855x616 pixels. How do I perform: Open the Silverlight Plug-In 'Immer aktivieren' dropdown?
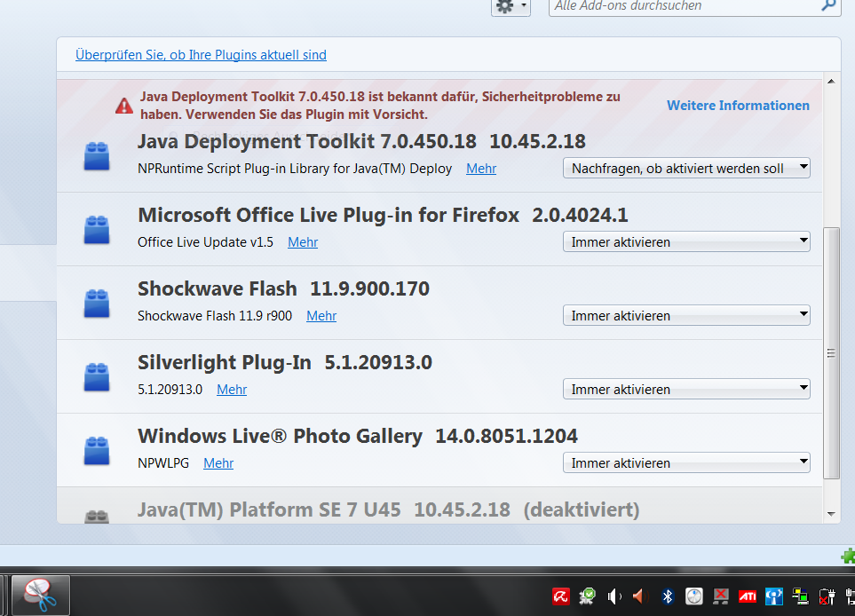click(x=686, y=389)
